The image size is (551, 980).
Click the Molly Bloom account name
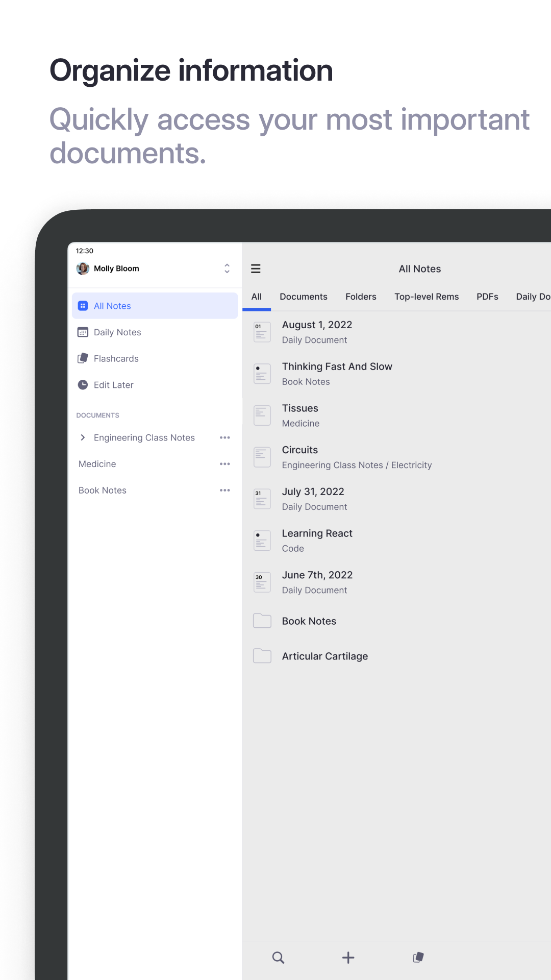116,268
